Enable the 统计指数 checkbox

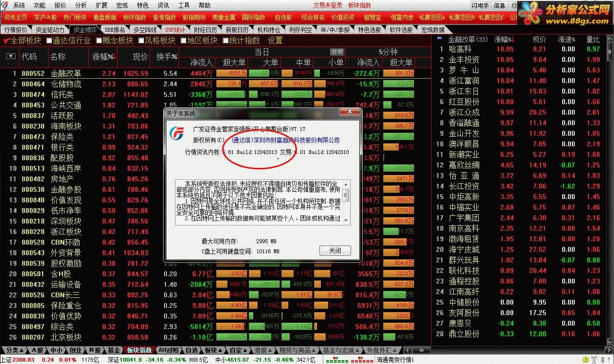tap(225, 41)
